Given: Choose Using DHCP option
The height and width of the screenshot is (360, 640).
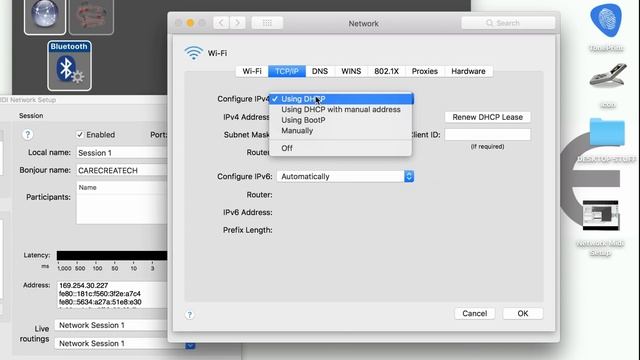Looking at the screenshot, I should point(340,99).
